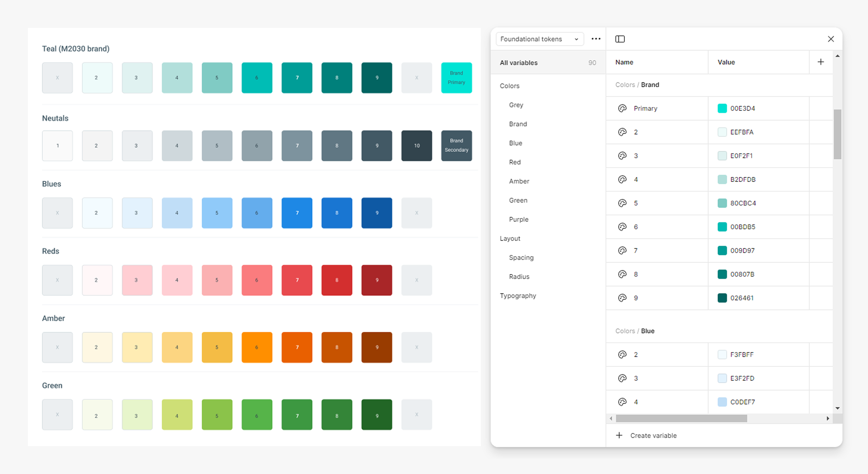Select the Brand group in sidebar
This screenshot has height=474, width=868.
coord(518,124)
